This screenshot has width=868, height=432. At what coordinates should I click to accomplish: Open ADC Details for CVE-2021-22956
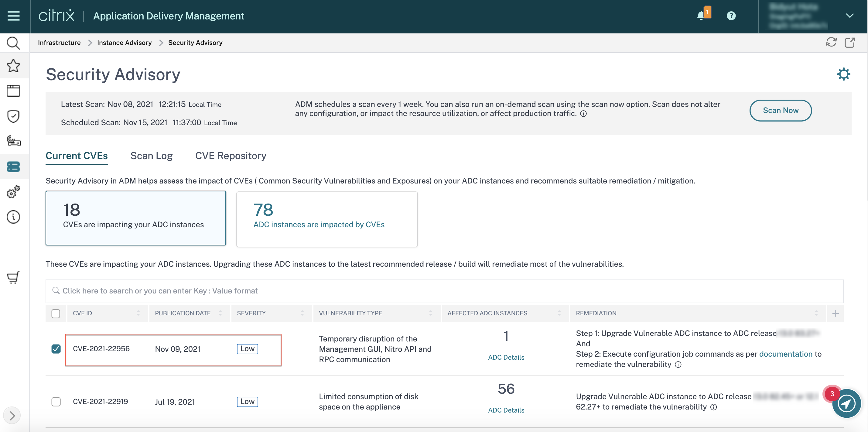tap(506, 358)
